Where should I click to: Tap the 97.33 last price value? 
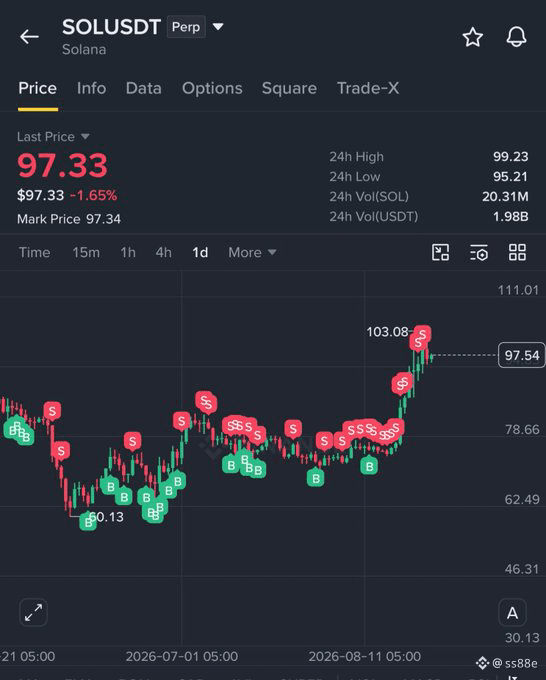(x=62, y=165)
